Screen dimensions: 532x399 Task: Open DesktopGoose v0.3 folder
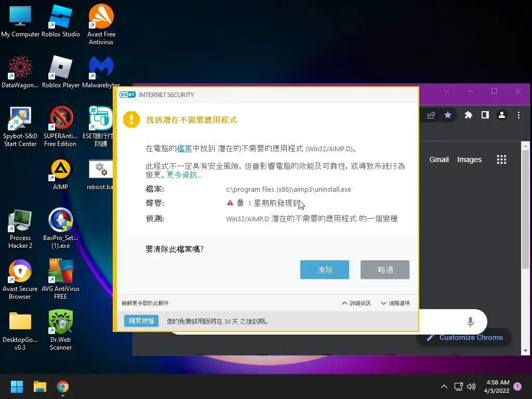click(x=20, y=331)
